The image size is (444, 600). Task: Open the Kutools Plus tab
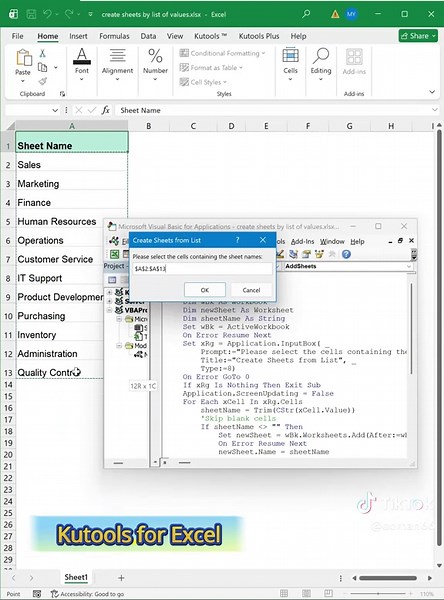[x=259, y=36]
